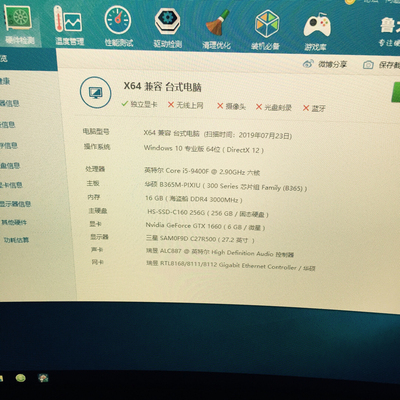Open 性能测试 performance test

pos(118,27)
